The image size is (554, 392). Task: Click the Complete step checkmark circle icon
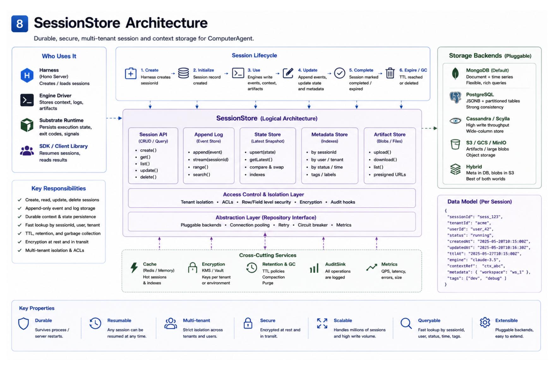[x=340, y=73]
